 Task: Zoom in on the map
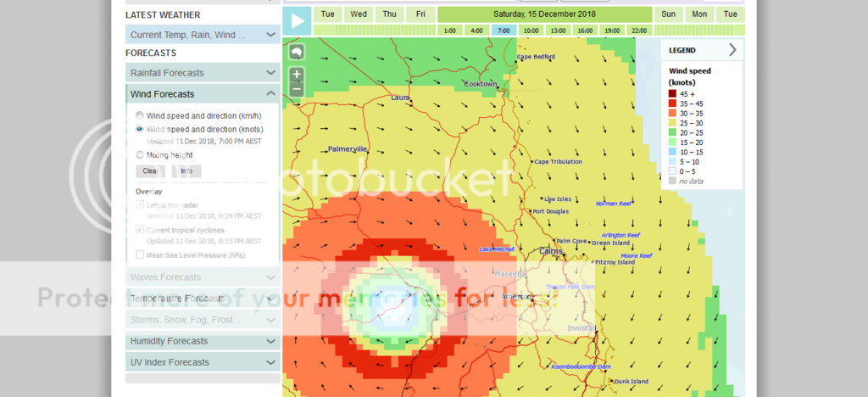coord(297,74)
